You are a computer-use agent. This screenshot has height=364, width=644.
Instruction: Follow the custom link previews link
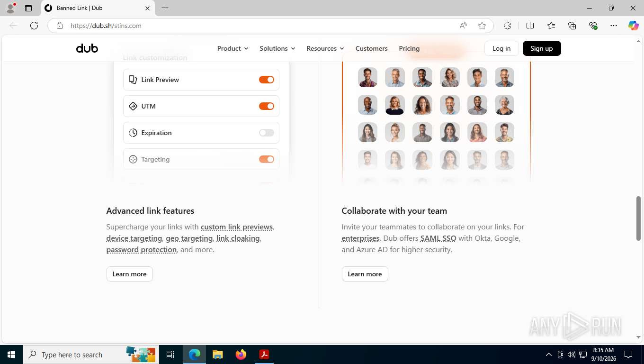pos(237,227)
